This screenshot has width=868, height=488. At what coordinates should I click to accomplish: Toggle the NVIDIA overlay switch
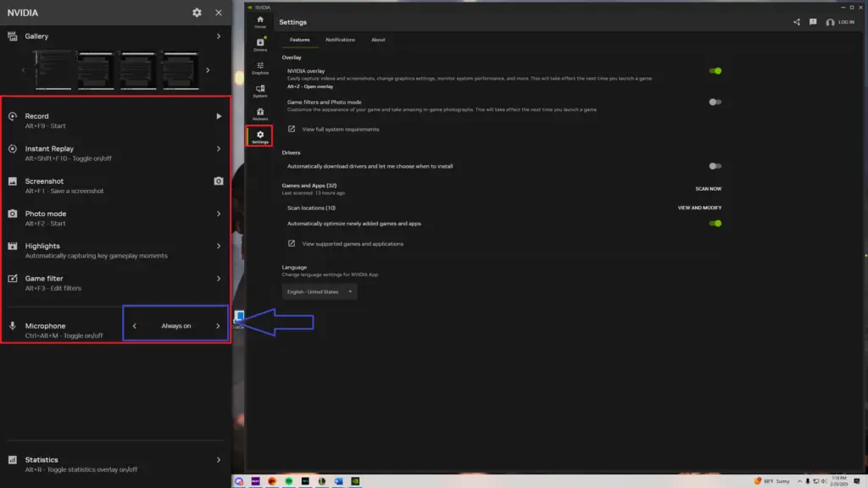715,71
